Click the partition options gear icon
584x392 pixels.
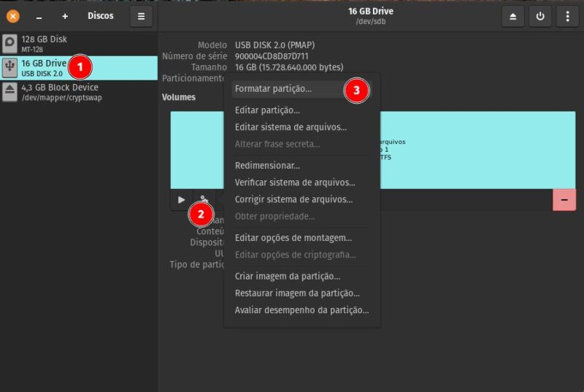pos(204,200)
